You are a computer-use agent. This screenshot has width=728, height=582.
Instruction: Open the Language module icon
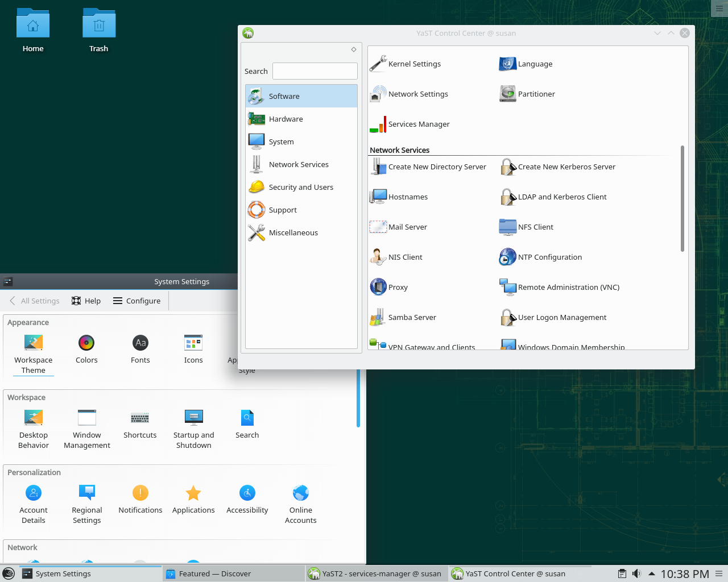click(507, 64)
